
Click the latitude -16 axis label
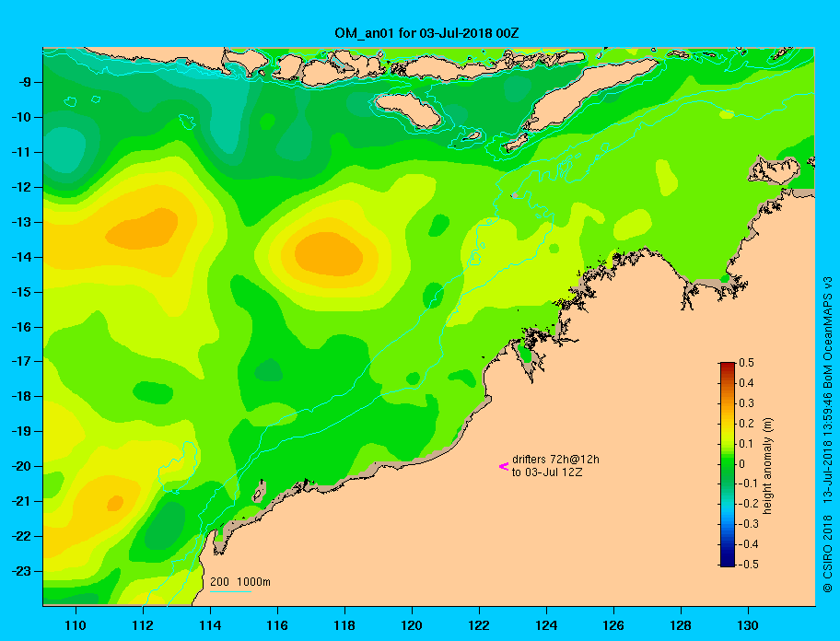click(20, 327)
